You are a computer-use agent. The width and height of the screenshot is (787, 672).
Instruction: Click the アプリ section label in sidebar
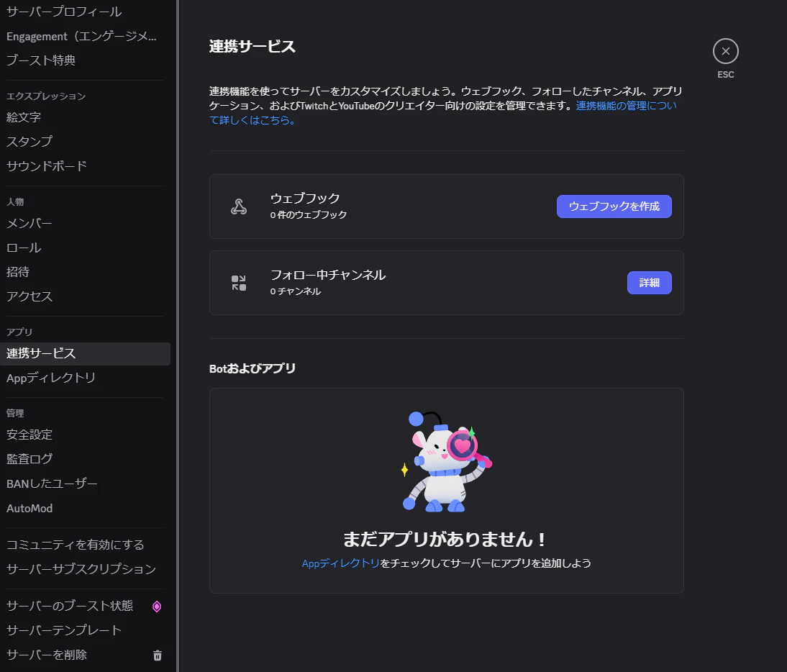[19, 332]
